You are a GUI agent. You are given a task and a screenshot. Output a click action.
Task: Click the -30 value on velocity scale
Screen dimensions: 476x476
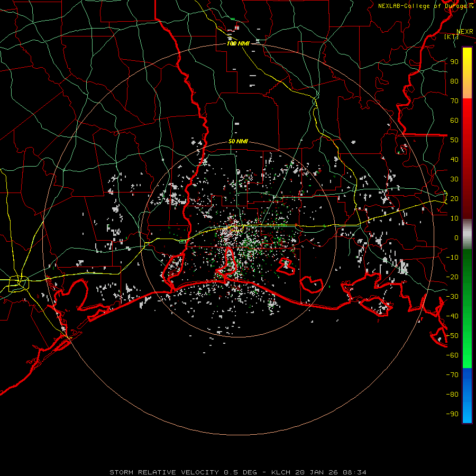pyautogui.click(x=452, y=297)
